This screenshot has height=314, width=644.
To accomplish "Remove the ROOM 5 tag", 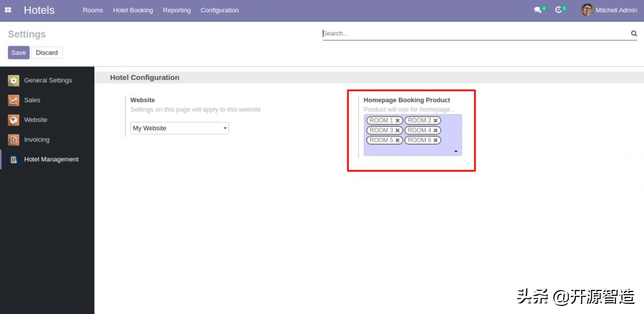I will (398, 140).
